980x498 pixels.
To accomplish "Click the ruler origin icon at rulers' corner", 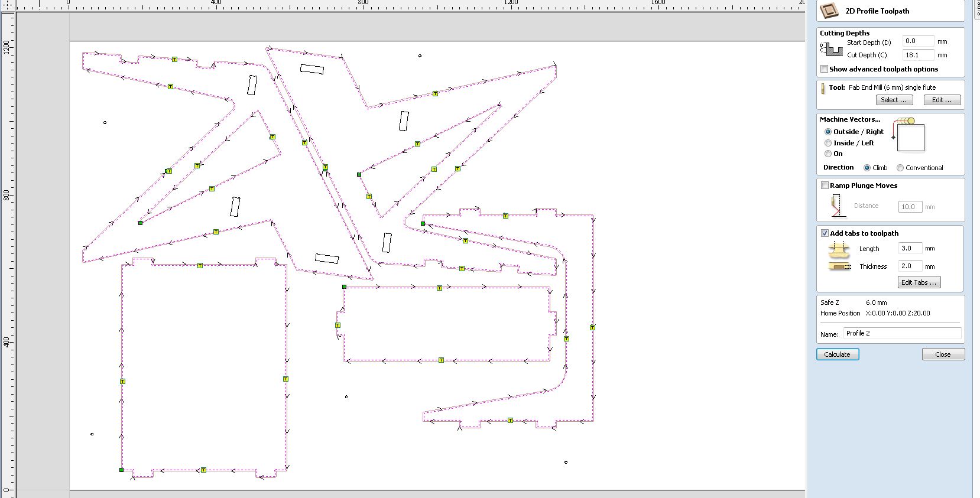I will click(8, 5).
